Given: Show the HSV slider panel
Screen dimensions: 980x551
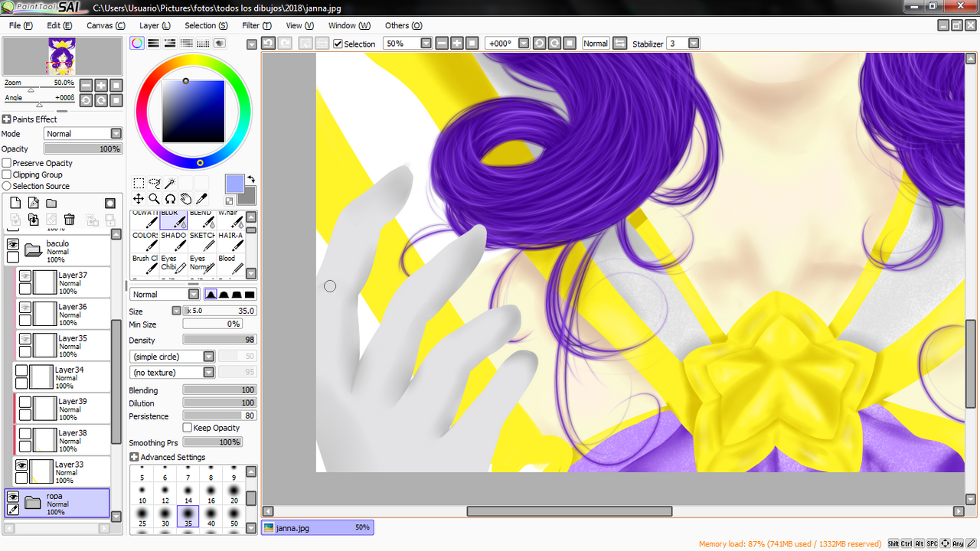Looking at the screenshot, I should 170,44.
